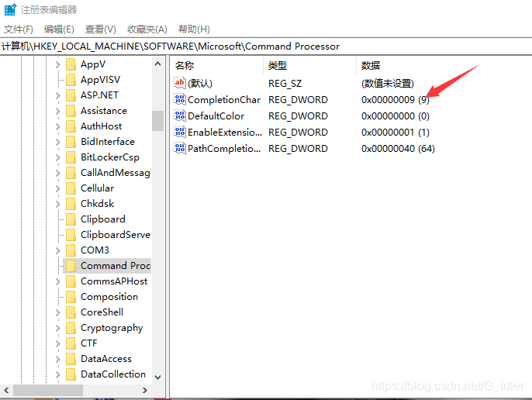
Task: Expand the Assistance tree node
Action: tap(57, 111)
